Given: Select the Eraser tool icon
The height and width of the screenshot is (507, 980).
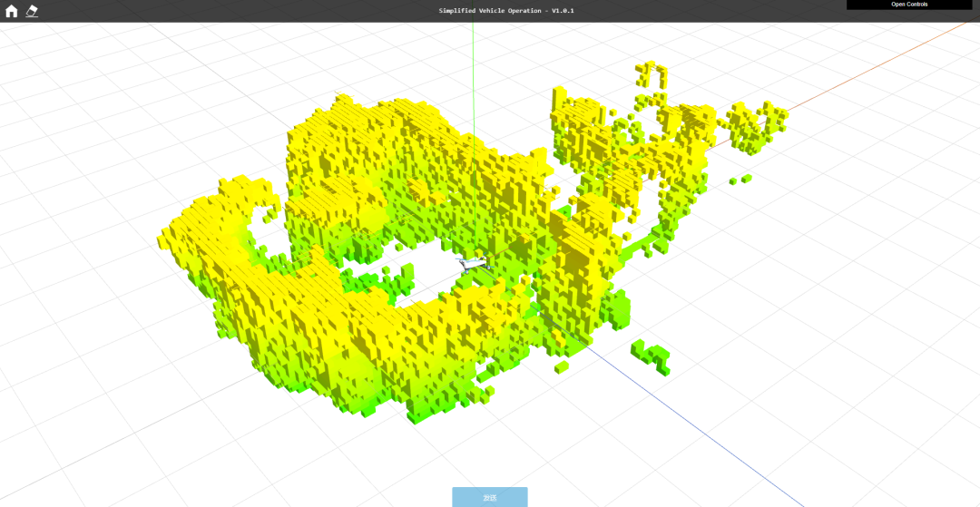Looking at the screenshot, I should [x=32, y=11].
